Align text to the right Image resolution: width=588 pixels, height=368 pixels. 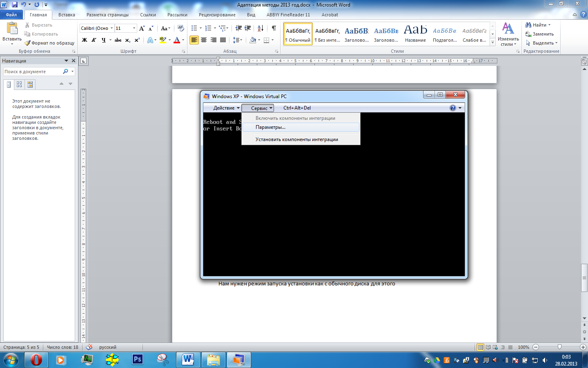[213, 40]
